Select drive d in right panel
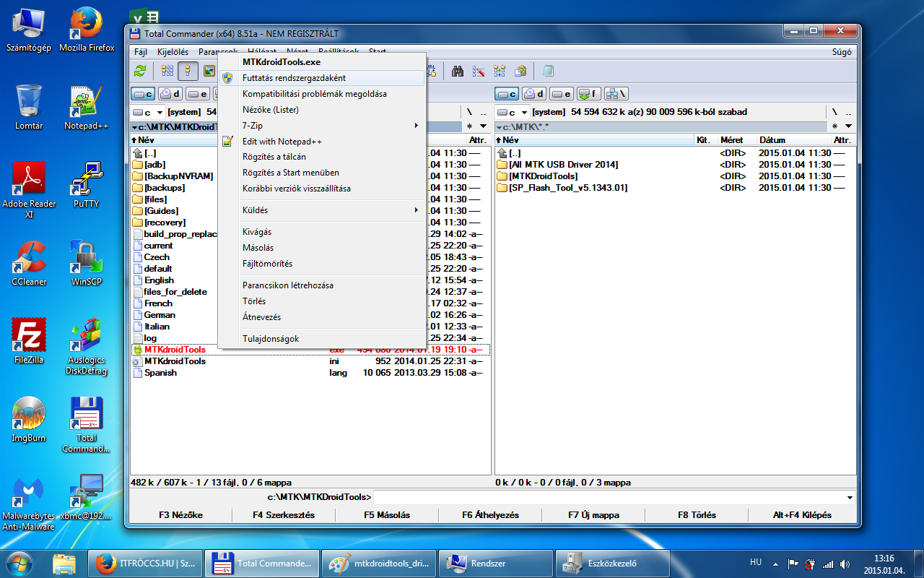This screenshot has height=578, width=924. (534, 93)
